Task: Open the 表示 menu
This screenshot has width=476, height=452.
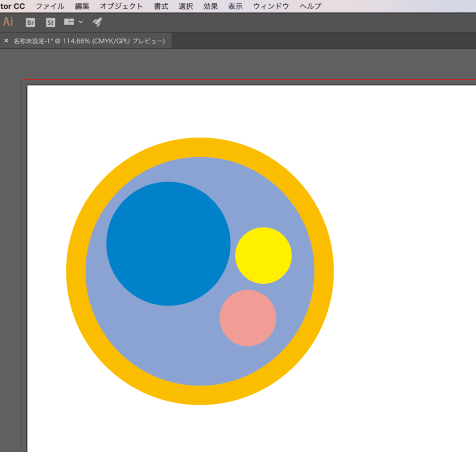Action: click(x=235, y=7)
